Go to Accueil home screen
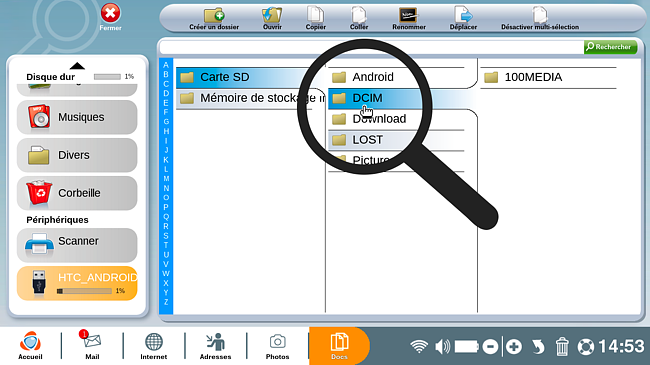The width and height of the screenshot is (650, 365). (30, 346)
